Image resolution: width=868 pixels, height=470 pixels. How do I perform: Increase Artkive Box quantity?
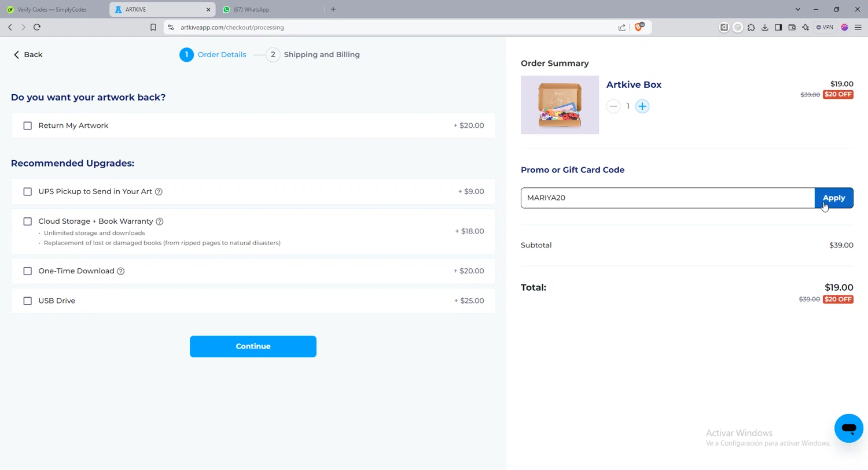(x=642, y=106)
